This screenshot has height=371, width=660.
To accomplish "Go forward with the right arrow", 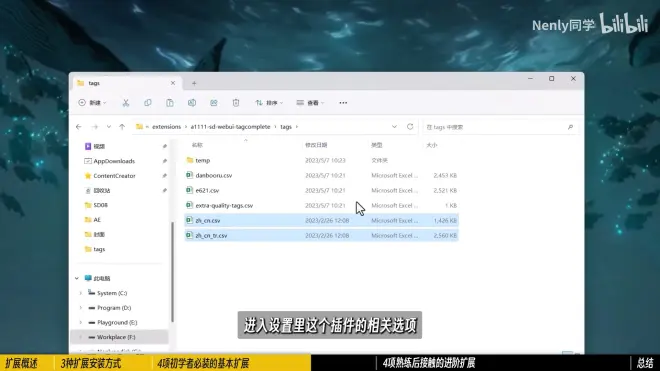I will (x=95, y=127).
